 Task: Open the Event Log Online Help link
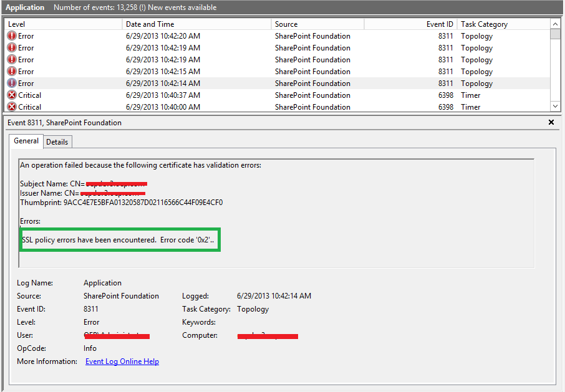(122, 361)
